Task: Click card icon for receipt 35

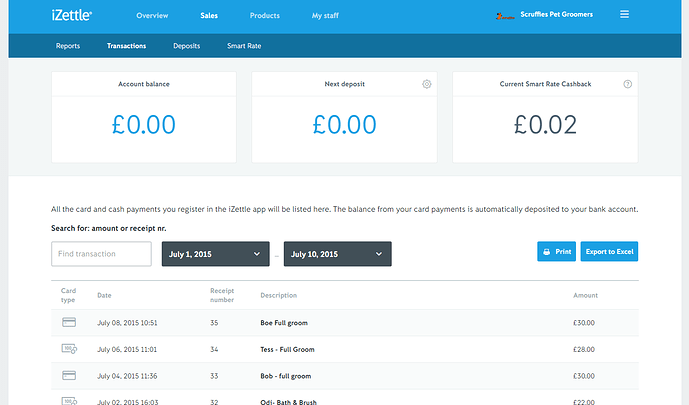Action: pos(69,322)
